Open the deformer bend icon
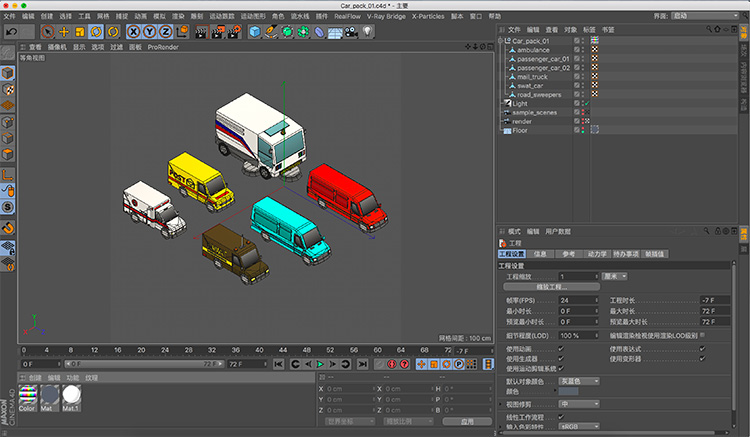750x437 pixels. click(x=319, y=32)
